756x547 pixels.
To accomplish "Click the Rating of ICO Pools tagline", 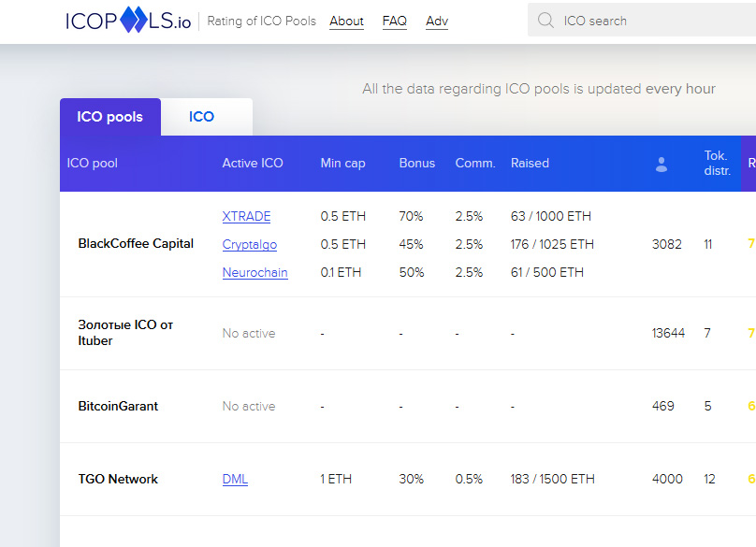I will (261, 22).
